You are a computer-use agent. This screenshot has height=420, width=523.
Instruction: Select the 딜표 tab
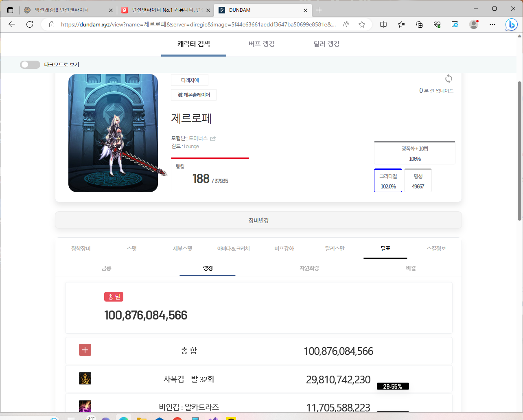pyautogui.click(x=385, y=249)
